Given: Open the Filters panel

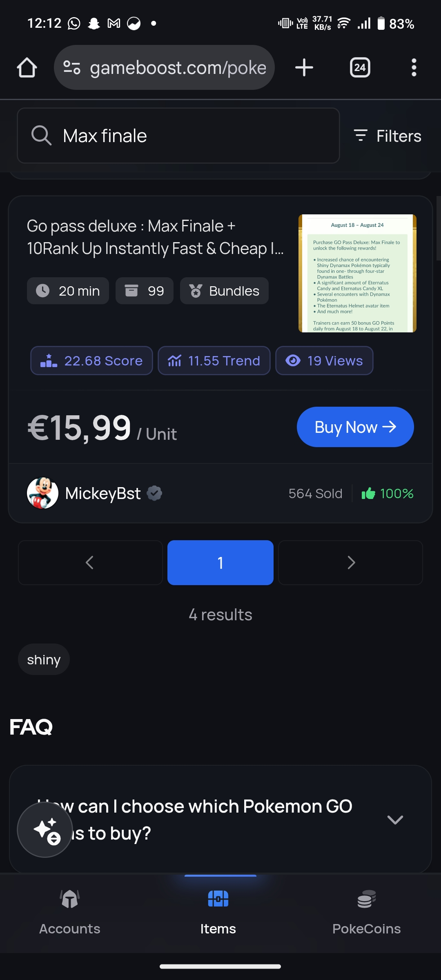Looking at the screenshot, I should pyautogui.click(x=387, y=136).
